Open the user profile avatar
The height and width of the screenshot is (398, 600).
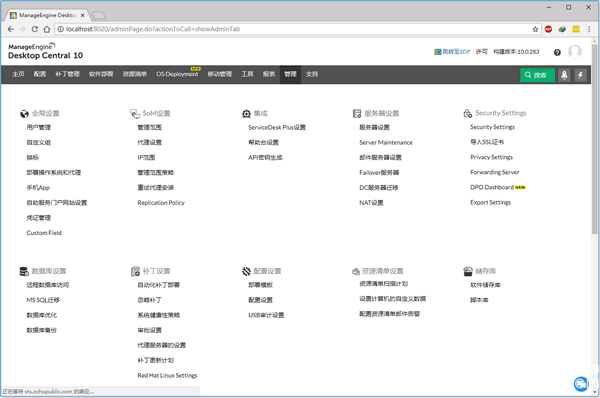575,52
